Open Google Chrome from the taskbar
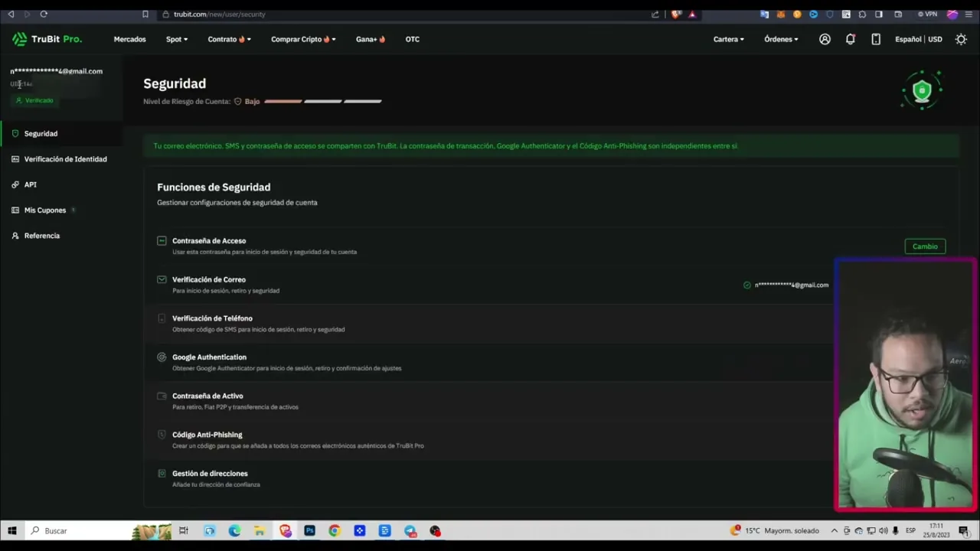This screenshot has width=980, height=551. (335, 531)
